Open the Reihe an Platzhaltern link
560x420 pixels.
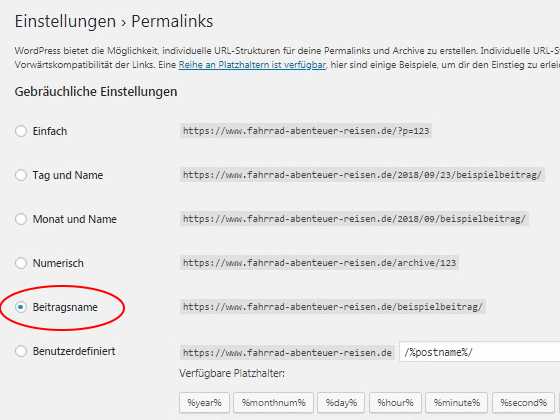tap(252, 65)
